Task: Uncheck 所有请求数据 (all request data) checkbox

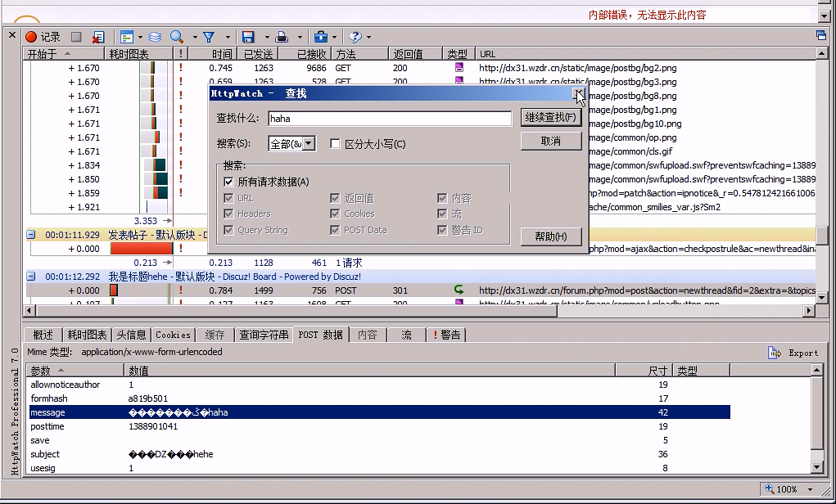Action: tap(229, 182)
